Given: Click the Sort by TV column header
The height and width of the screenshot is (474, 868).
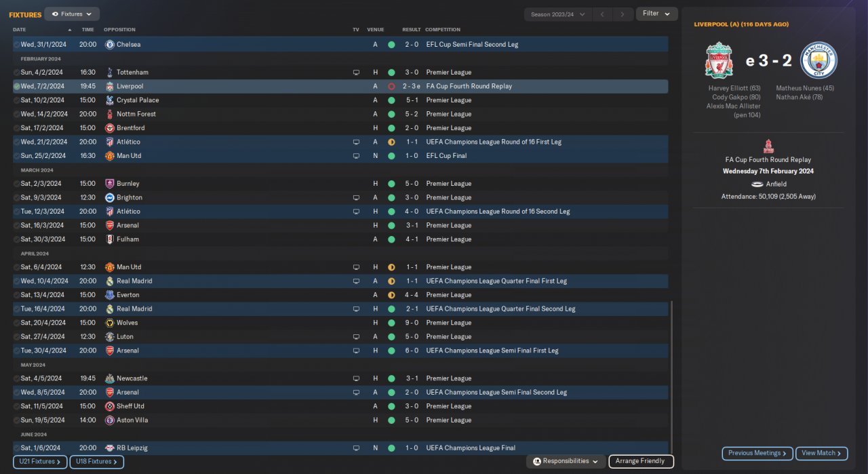Looking at the screenshot, I should [x=356, y=30].
